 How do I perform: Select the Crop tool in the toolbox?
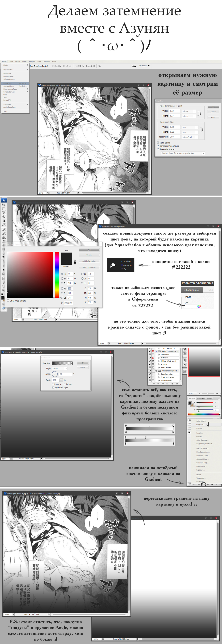pos(4,220)
